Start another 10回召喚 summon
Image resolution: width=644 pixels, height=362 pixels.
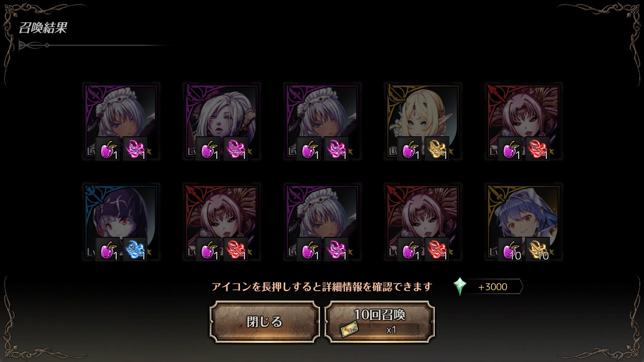[379, 322]
